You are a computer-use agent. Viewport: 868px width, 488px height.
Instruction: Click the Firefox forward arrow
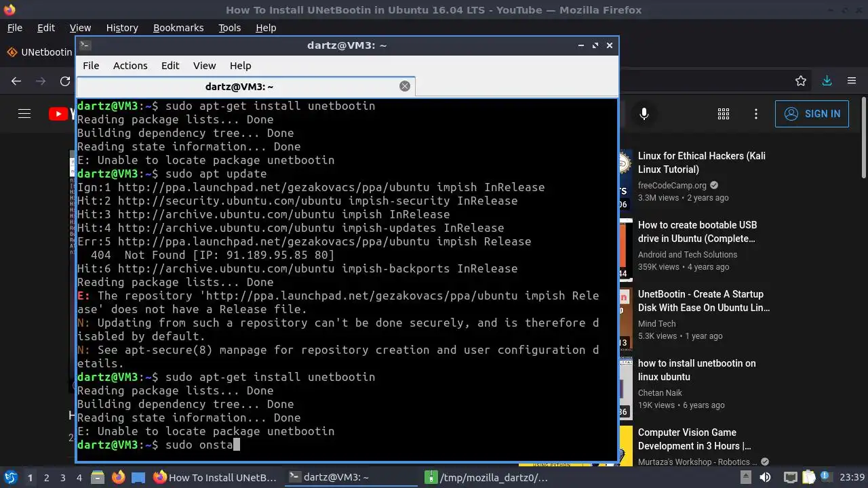41,81
